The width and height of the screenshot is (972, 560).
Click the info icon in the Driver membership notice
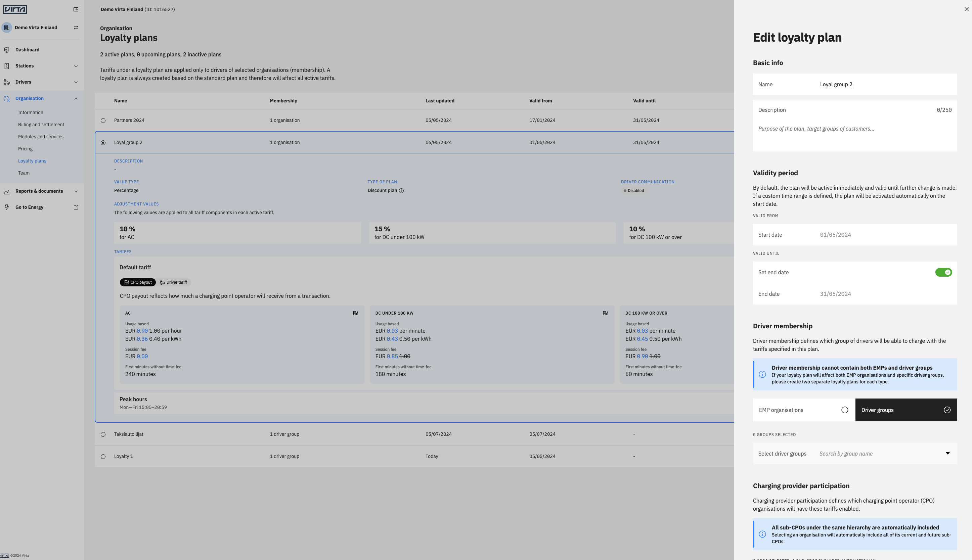(762, 374)
